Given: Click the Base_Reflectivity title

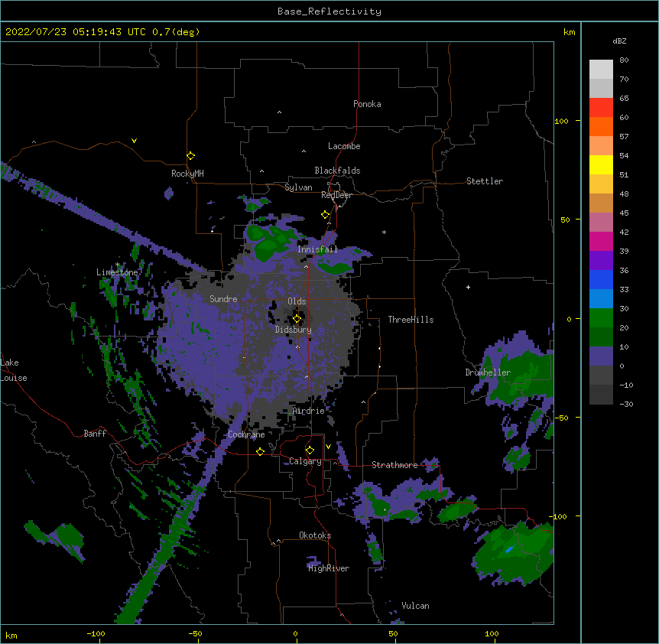Looking at the screenshot, I should (x=329, y=11).
